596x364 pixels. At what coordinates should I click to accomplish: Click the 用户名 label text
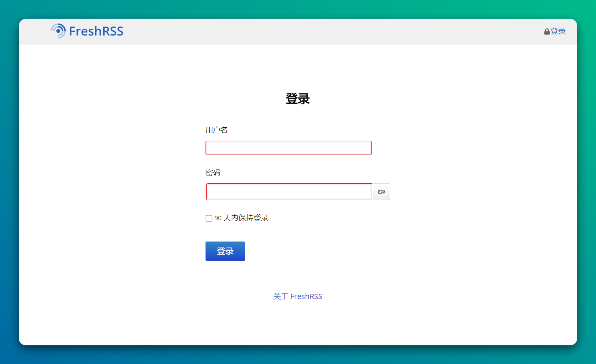click(x=217, y=130)
